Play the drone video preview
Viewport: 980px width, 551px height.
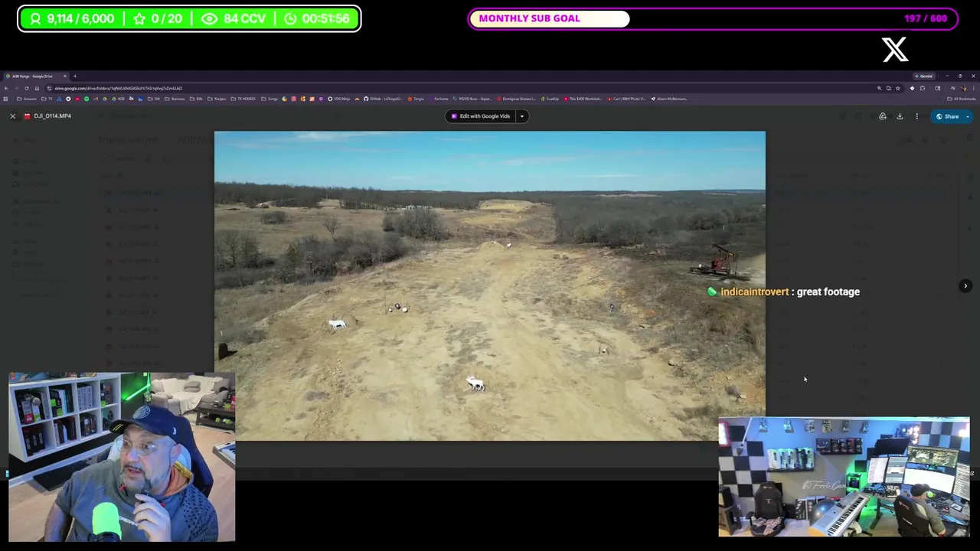click(x=489, y=285)
